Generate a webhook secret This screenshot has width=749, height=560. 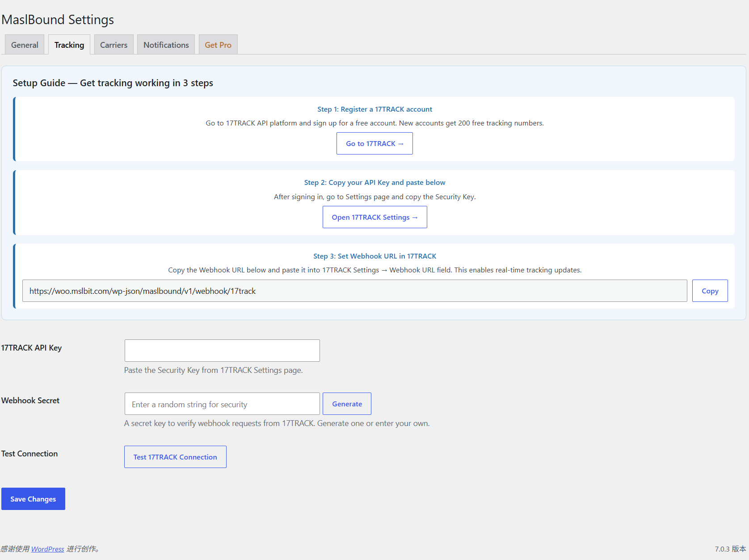click(x=347, y=404)
